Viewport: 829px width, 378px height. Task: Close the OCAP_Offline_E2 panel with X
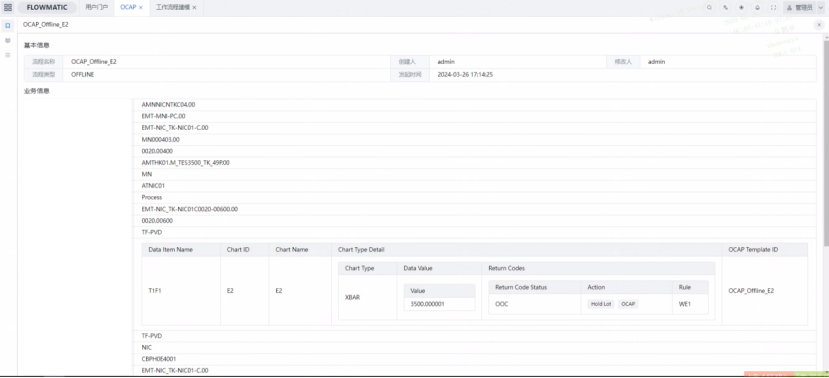pyautogui.click(x=819, y=25)
